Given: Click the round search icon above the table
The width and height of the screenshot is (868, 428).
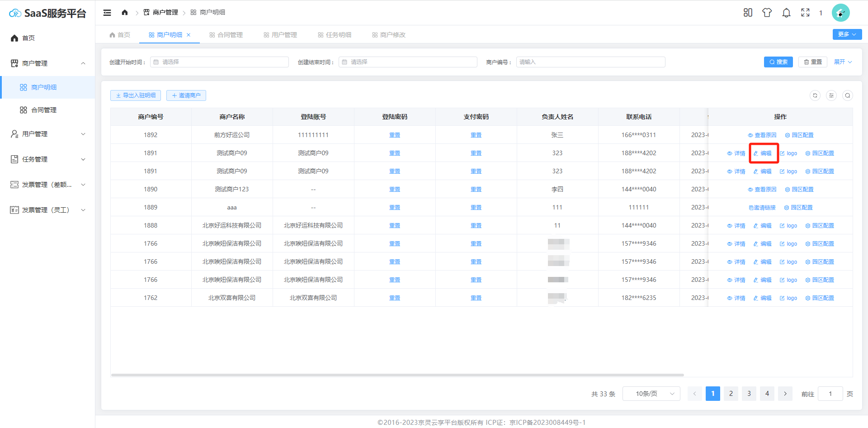Looking at the screenshot, I should click(x=847, y=95).
